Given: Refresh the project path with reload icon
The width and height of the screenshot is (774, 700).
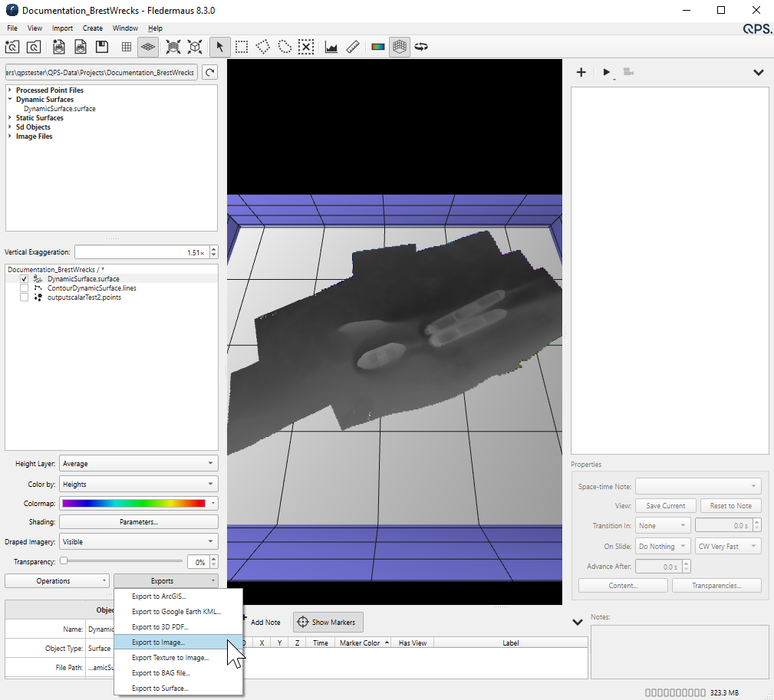Looking at the screenshot, I should point(209,72).
